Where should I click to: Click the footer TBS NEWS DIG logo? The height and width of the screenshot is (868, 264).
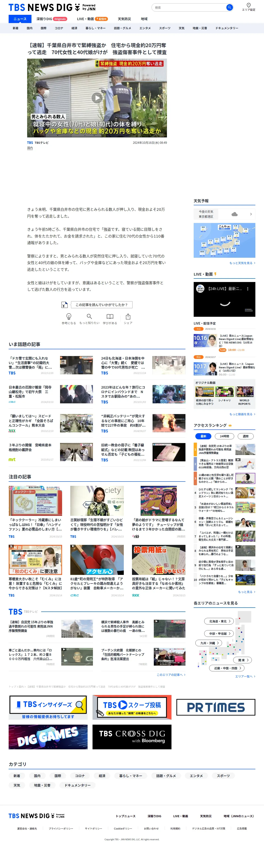(x=36, y=816)
